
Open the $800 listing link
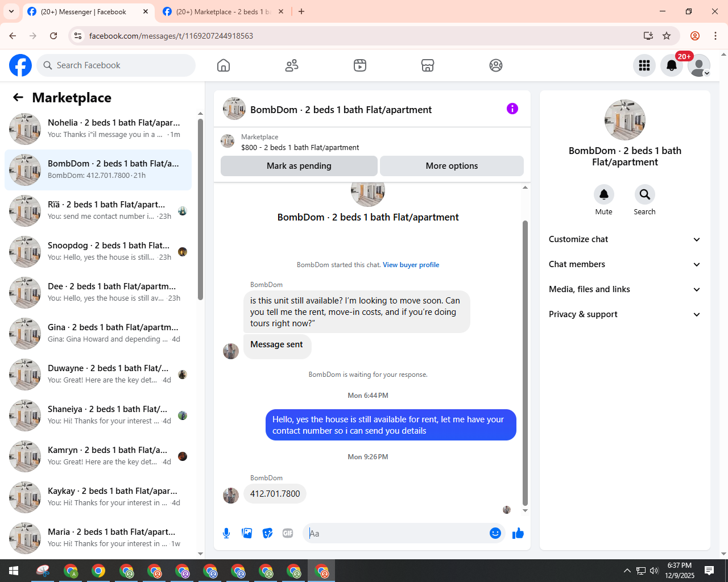(300, 147)
